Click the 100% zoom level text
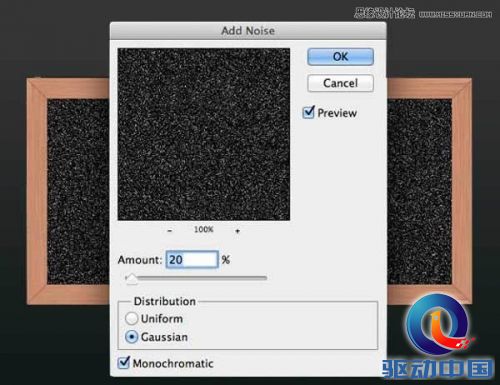 point(204,229)
